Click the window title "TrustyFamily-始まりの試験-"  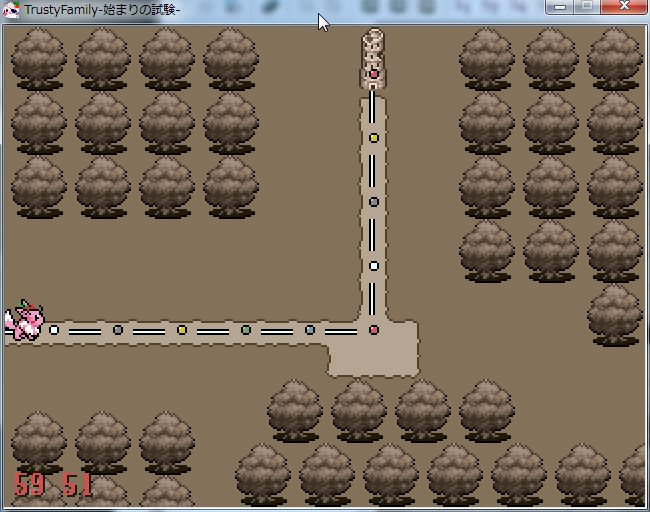click(102, 10)
